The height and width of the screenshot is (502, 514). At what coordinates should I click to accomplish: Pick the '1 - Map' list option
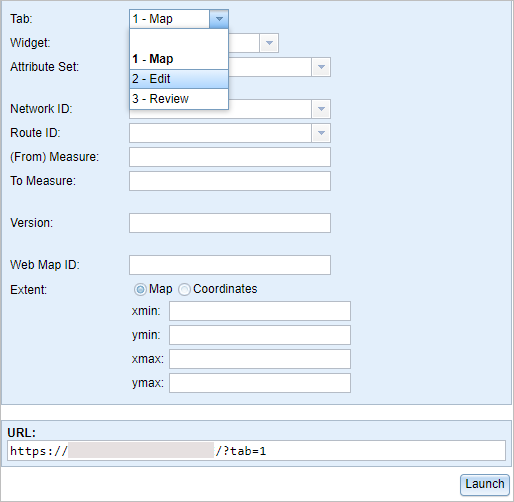(x=179, y=59)
